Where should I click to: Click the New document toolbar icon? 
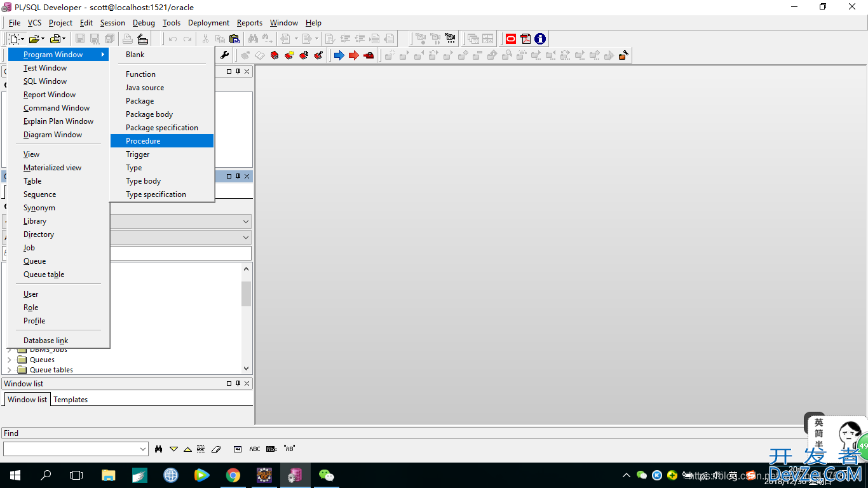click(13, 39)
